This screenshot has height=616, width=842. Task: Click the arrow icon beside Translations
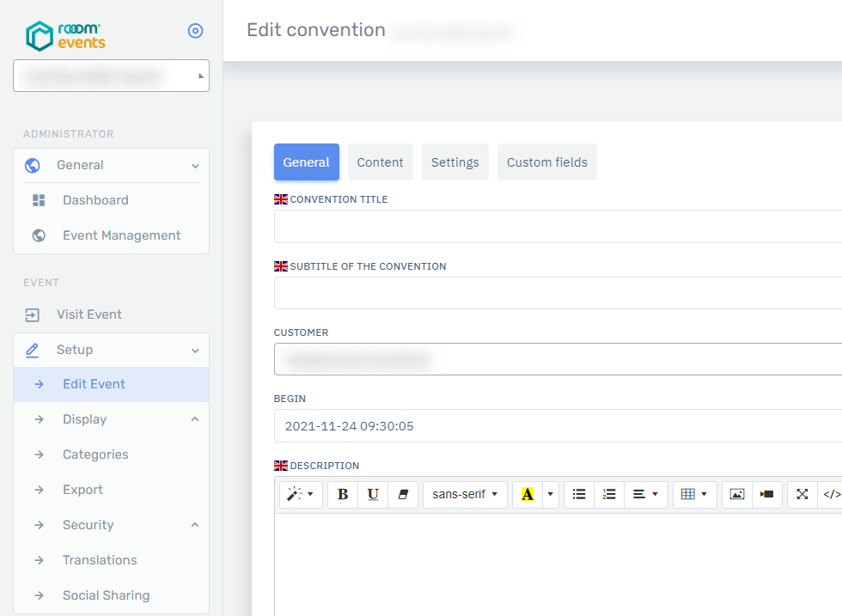(39, 560)
